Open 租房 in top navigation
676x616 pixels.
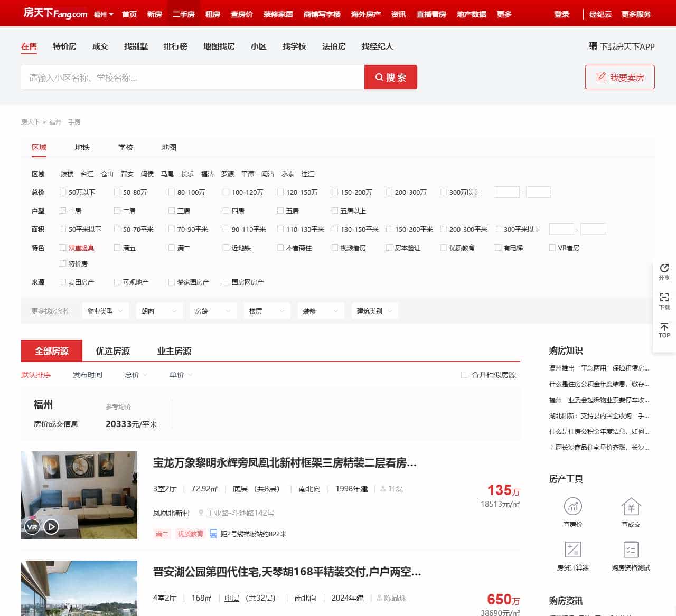[x=213, y=14]
